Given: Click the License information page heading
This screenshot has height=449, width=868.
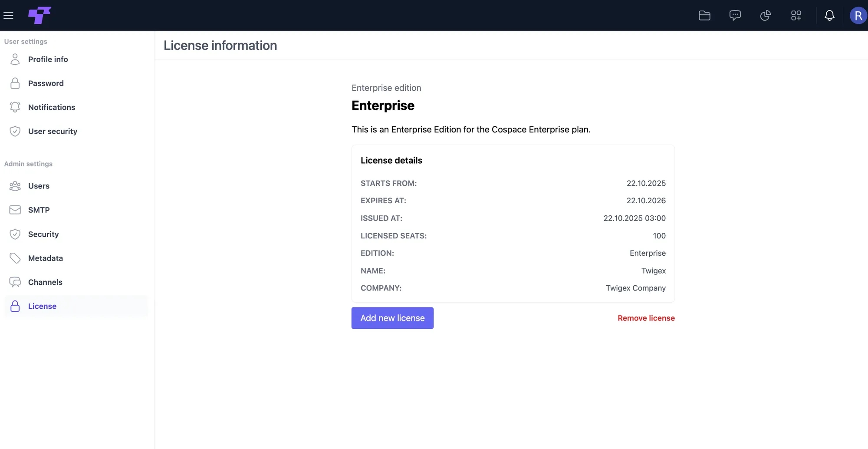Looking at the screenshot, I should click(220, 46).
